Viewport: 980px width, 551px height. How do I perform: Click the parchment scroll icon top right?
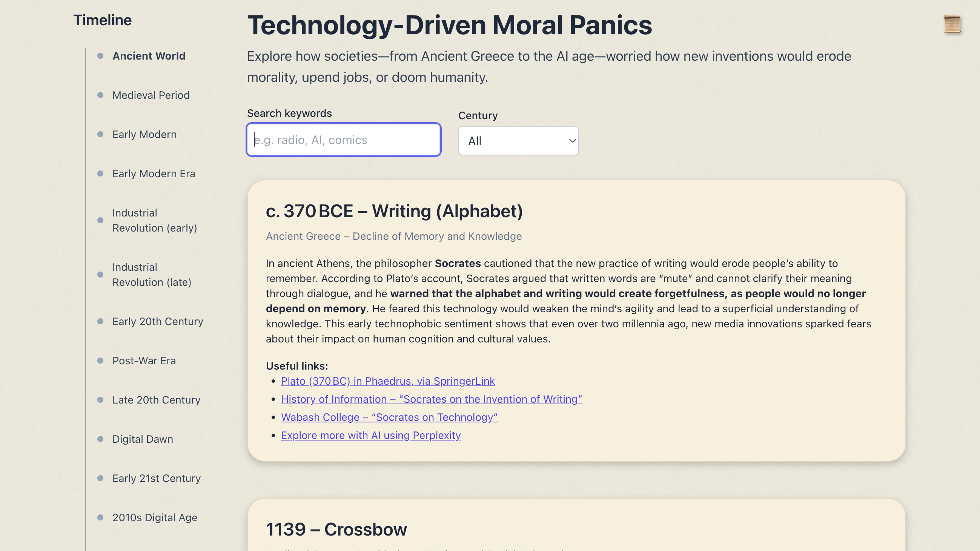pos(952,25)
